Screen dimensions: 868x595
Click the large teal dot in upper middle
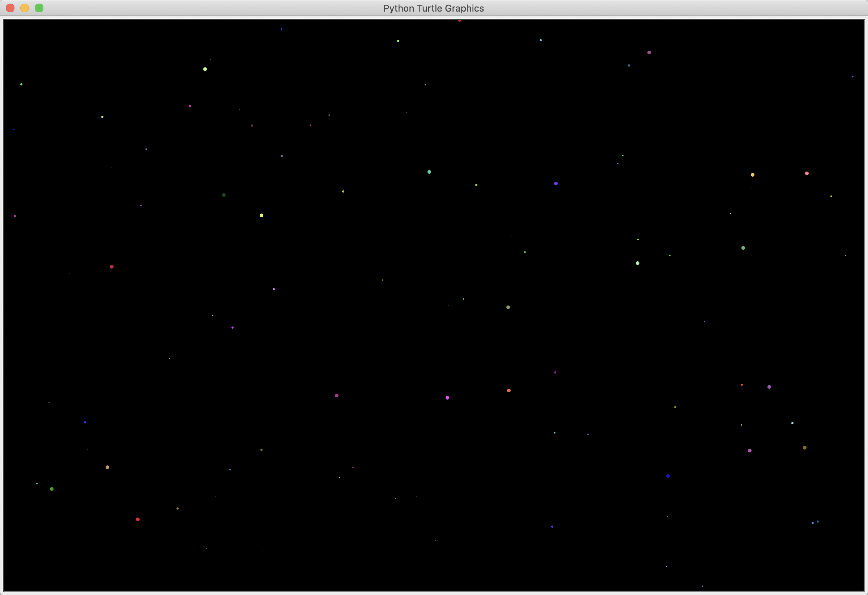point(429,172)
